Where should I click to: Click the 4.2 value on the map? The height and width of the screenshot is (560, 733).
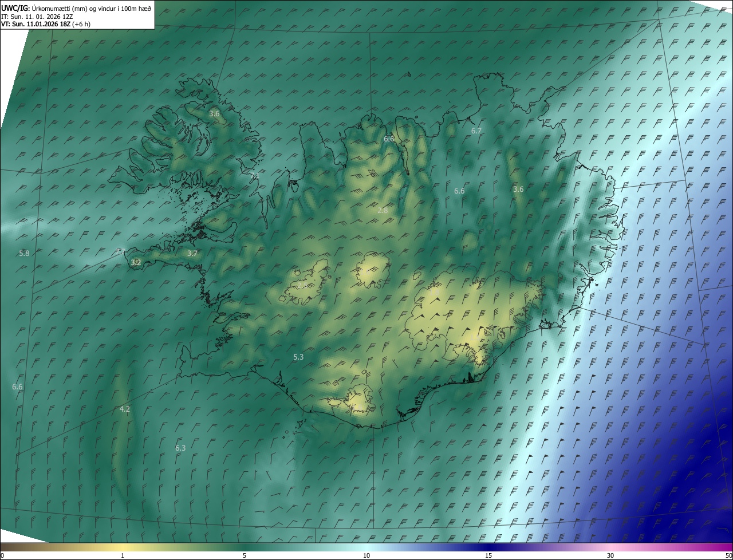(x=125, y=409)
